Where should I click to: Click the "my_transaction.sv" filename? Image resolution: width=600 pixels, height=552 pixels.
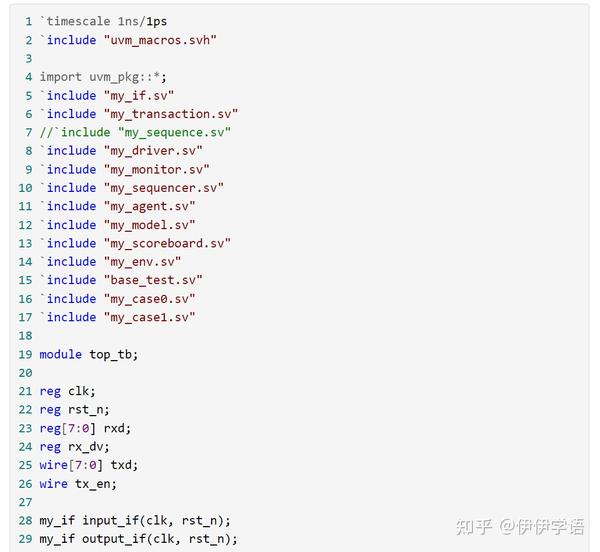click(x=171, y=114)
